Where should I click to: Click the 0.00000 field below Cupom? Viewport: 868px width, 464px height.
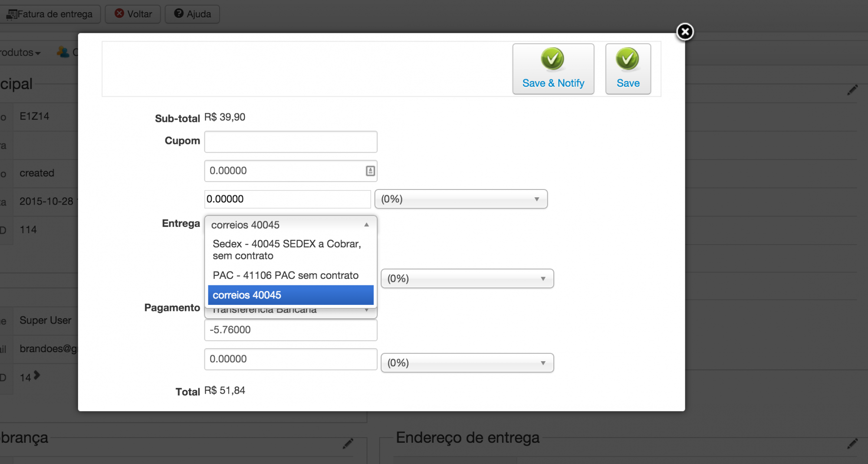(291, 171)
